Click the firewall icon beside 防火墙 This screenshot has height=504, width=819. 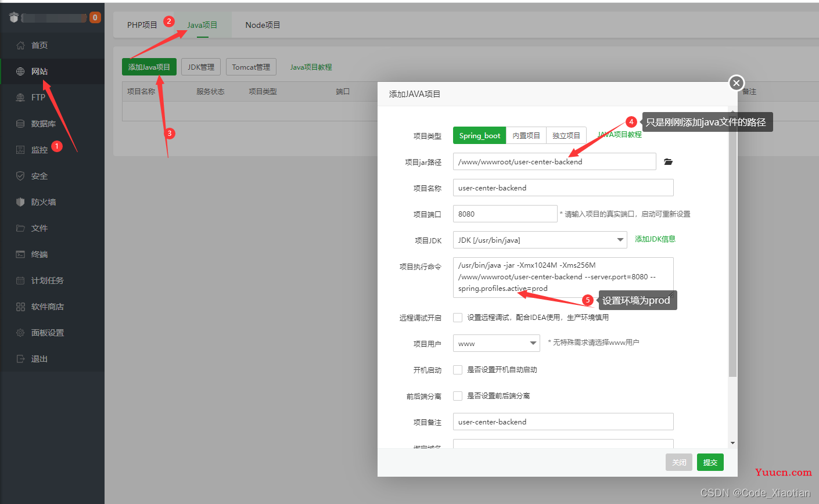[x=20, y=202]
